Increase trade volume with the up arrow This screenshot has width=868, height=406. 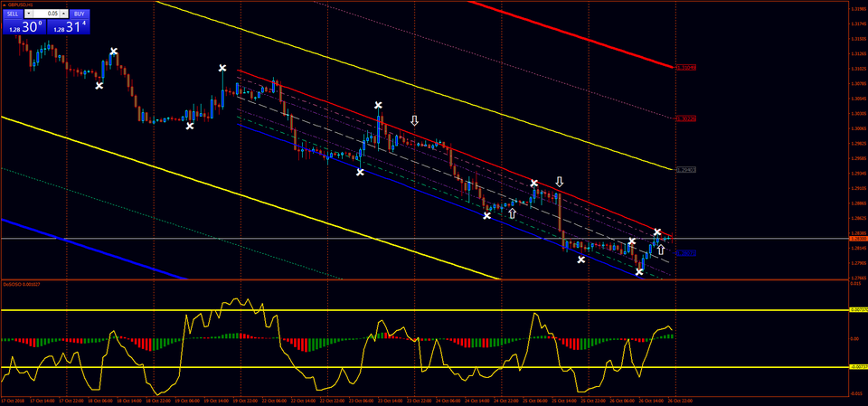click(x=64, y=14)
